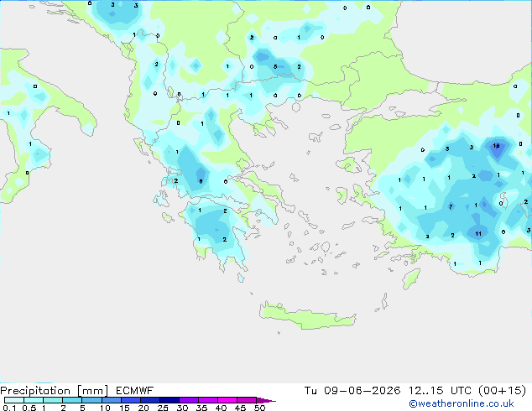Click the legend scale label "15"
532x411 pixels.
(x=124, y=408)
